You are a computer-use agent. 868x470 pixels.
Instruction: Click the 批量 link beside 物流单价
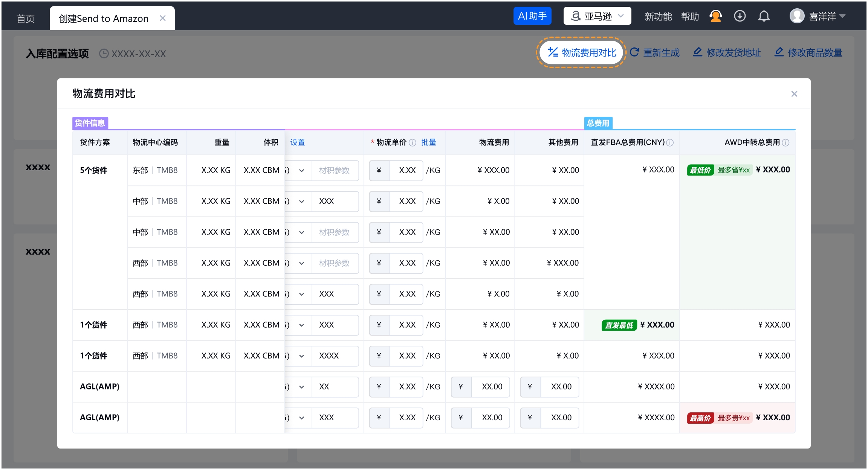429,142
